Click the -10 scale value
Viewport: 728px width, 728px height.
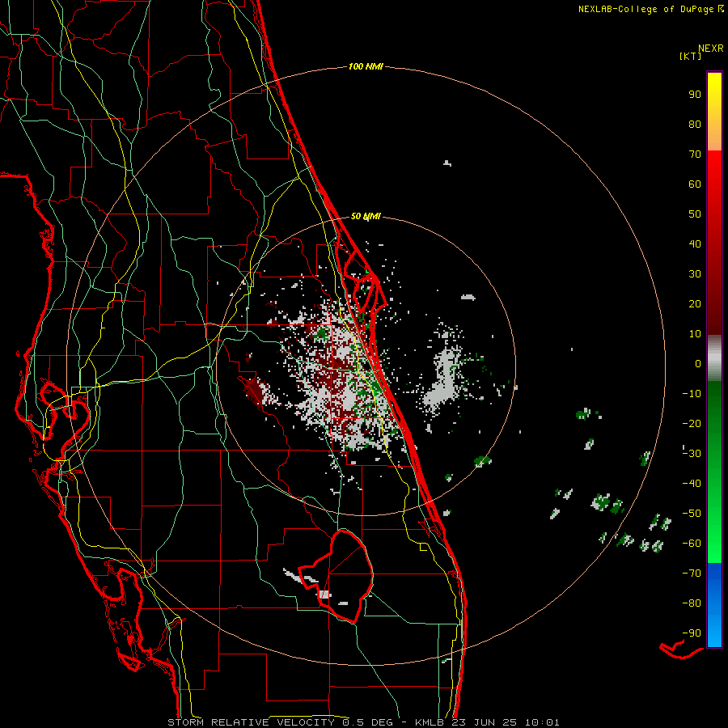tap(692, 394)
